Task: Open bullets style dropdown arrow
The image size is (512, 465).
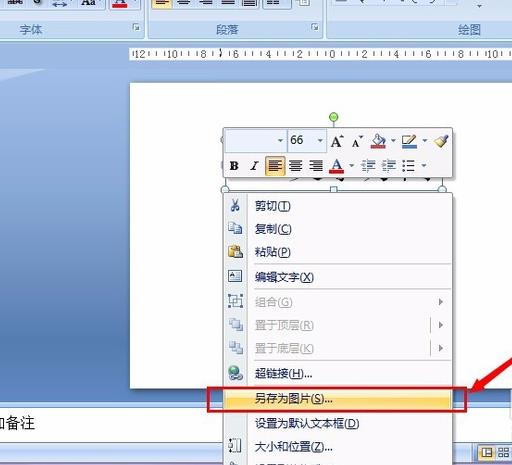Action: (x=424, y=165)
